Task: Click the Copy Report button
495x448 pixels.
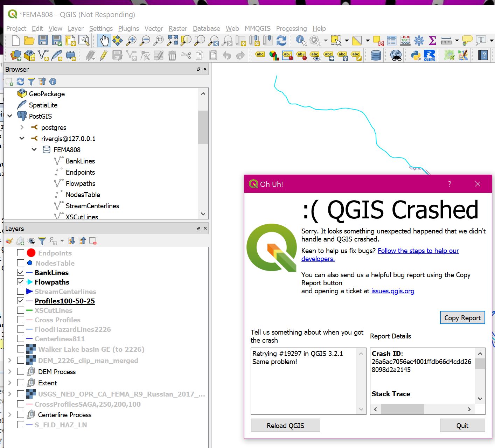Action: click(x=462, y=318)
